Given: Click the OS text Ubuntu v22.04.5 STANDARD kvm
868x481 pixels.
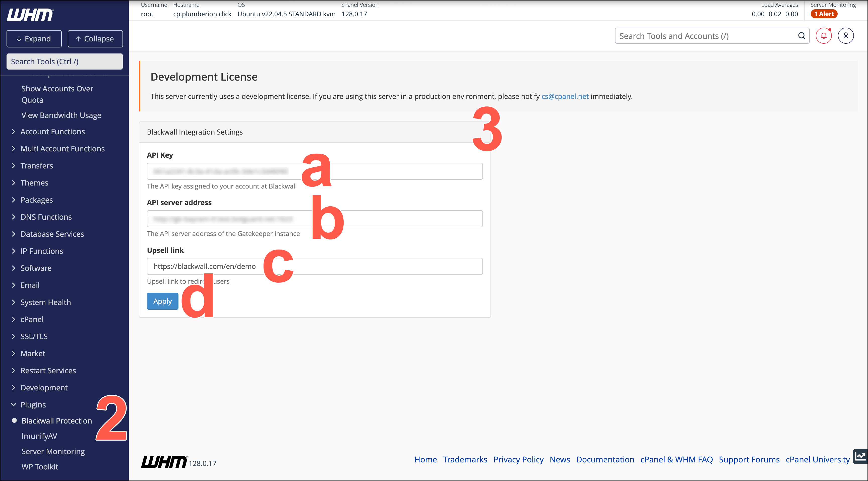Looking at the screenshot, I should 286,14.
